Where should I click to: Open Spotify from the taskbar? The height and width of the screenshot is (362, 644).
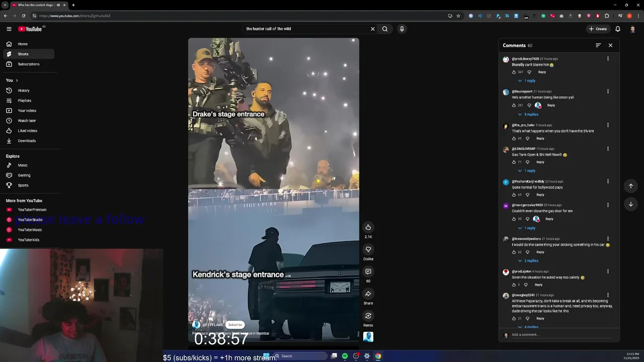pyautogui.click(x=345, y=356)
